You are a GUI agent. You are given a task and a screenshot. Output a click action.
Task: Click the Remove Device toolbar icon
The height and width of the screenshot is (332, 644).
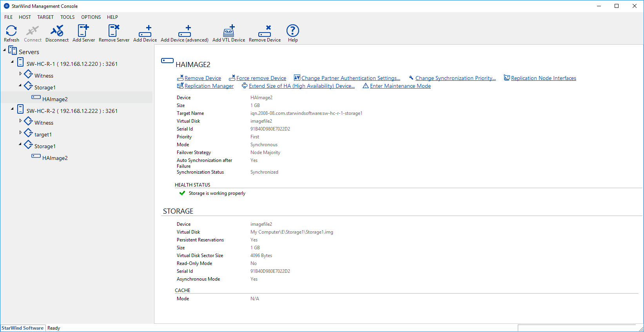click(x=265, y=31)
